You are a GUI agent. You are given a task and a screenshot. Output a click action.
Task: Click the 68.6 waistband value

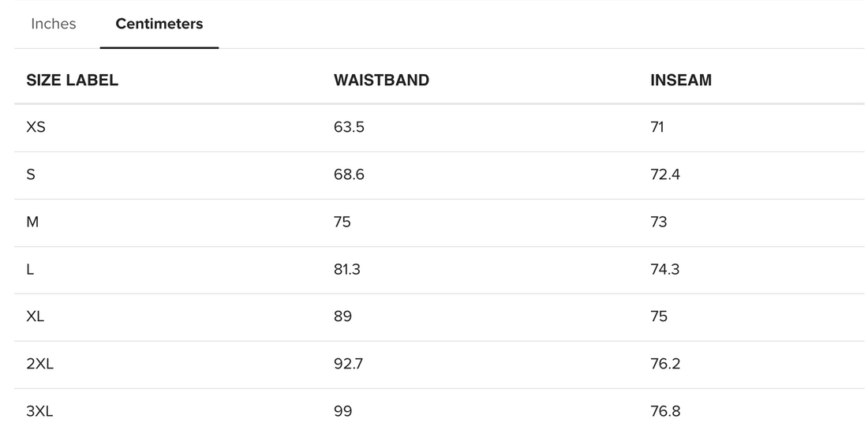coord(349,174)
